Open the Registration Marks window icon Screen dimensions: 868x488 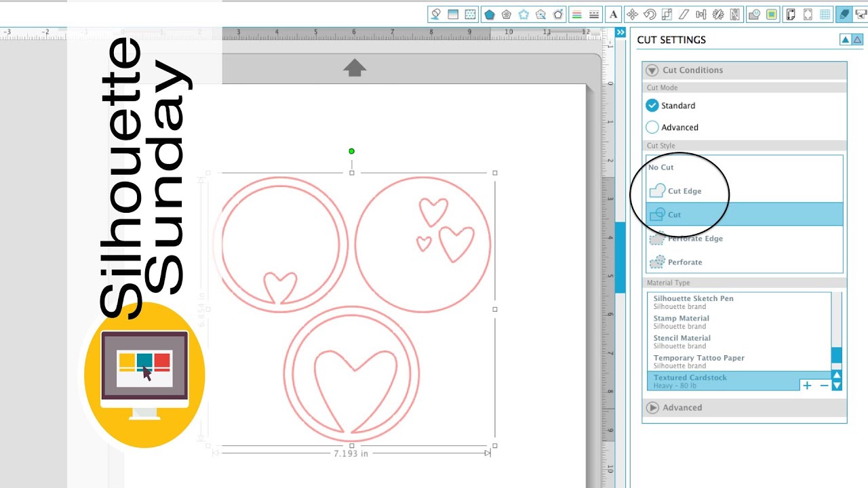click(808, 14)
